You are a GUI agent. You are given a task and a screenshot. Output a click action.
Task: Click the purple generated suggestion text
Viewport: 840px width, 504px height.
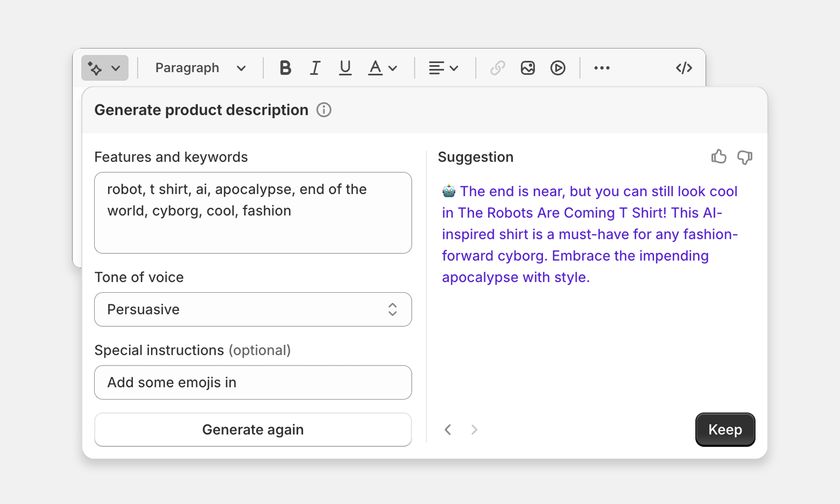tap(590, 235)
